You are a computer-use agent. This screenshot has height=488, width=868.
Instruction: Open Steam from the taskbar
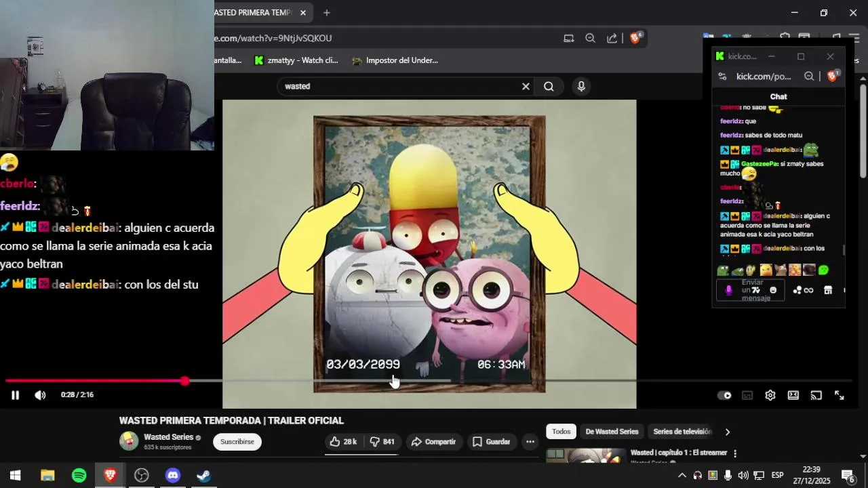[204, 475]
